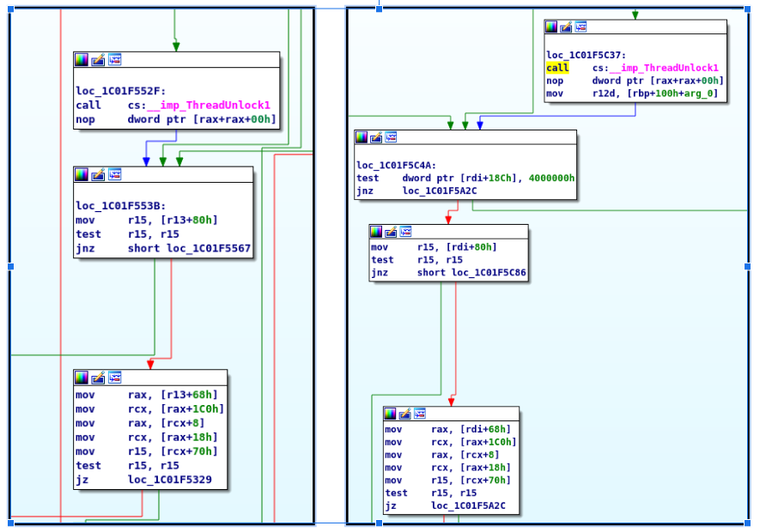Image resolution: width=766 pixels, height=532 pixels.
Task: Open the node color picker for loc_1C01F553B
Action: 82,174
